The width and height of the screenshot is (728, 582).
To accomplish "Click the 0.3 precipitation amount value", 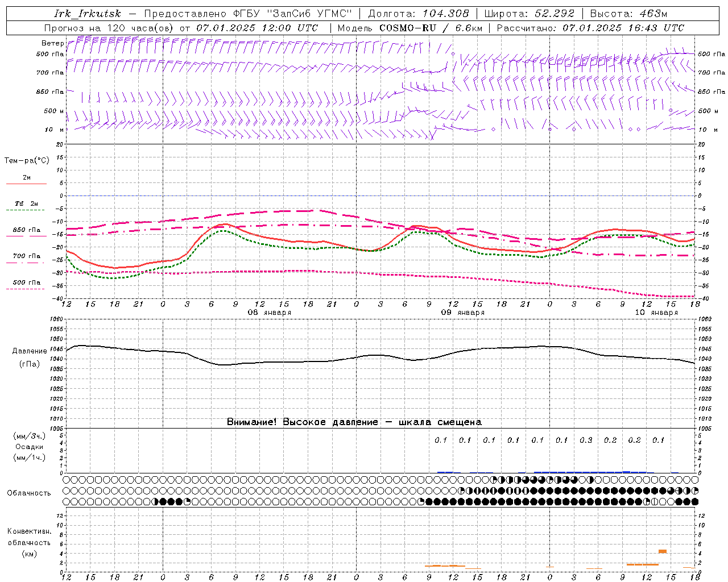I will tap(586, 440).
